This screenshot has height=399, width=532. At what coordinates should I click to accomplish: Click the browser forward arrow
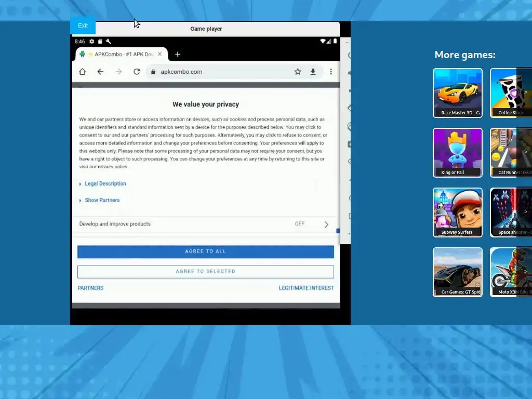[118, 72]
